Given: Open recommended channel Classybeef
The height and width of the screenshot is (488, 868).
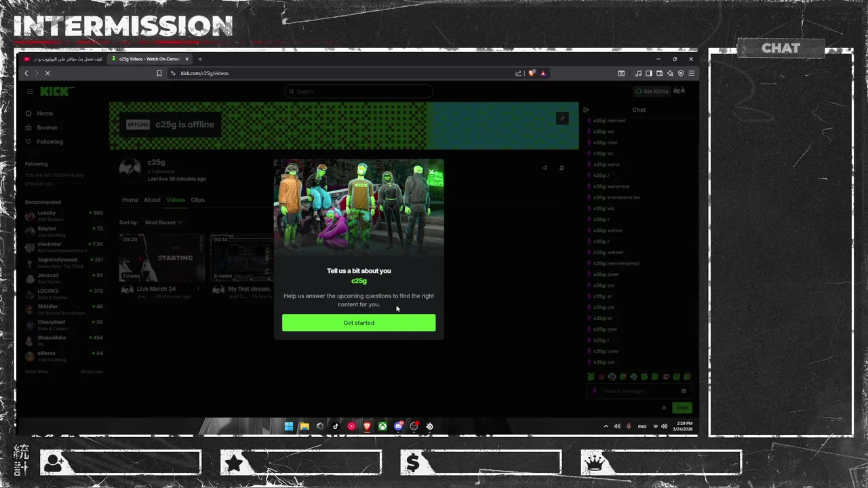Looking at the screenshot, I should tap(63, 325).
